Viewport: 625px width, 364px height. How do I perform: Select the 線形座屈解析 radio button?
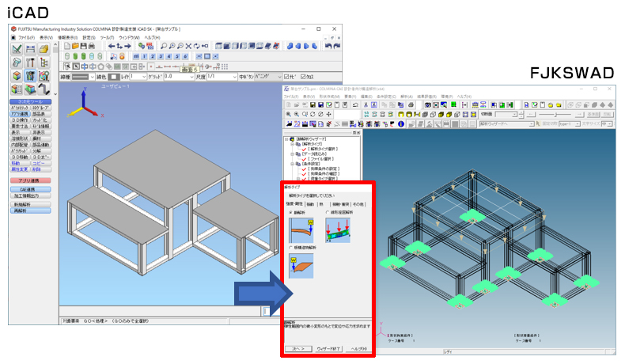point(328,212)
